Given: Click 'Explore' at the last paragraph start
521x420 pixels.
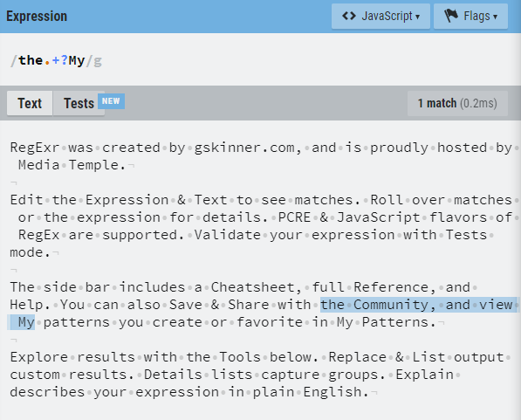Looking at the screenshot, I should click(x=39, y=357).
